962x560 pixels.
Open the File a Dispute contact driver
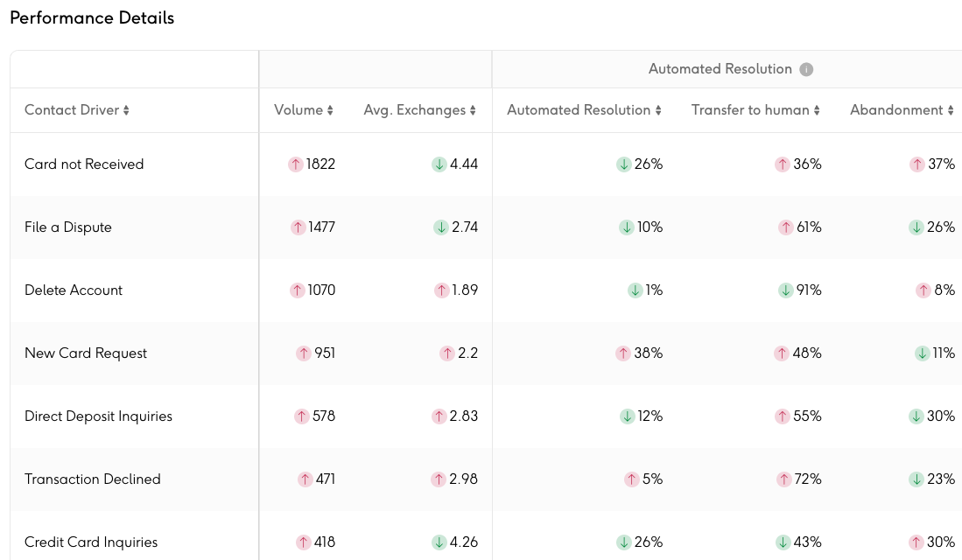coord(67,227)
